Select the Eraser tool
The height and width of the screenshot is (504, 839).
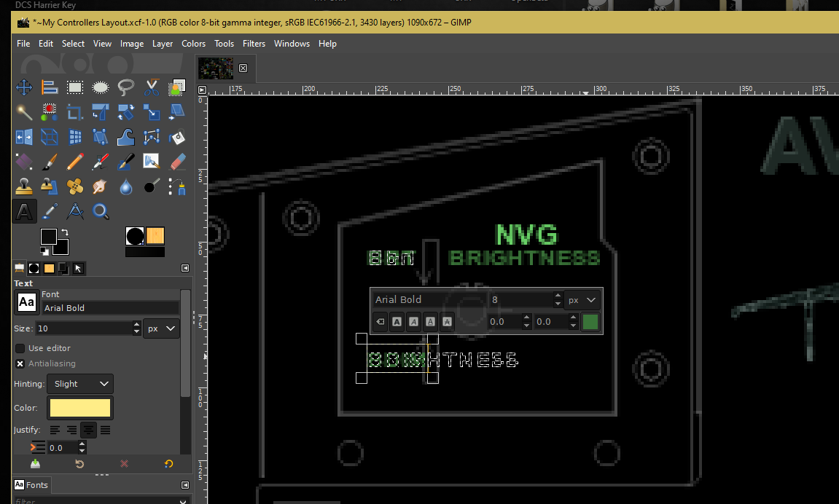click(x=177, y=161)
